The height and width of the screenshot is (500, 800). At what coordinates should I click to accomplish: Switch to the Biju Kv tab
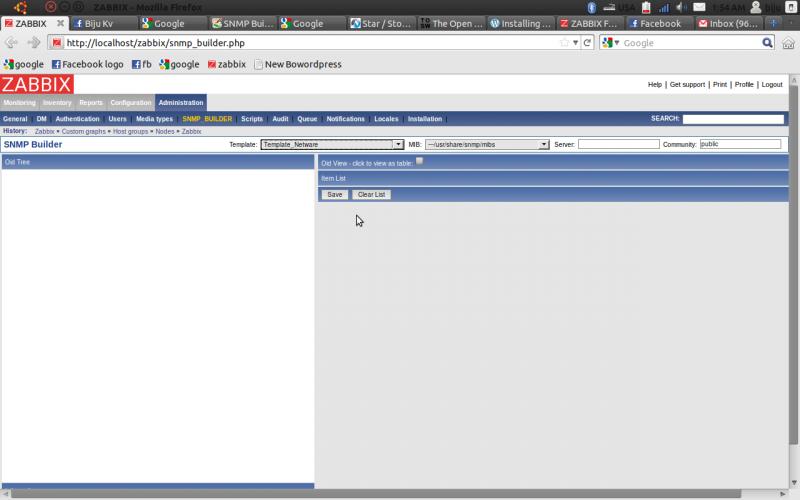tap(103, 23)
